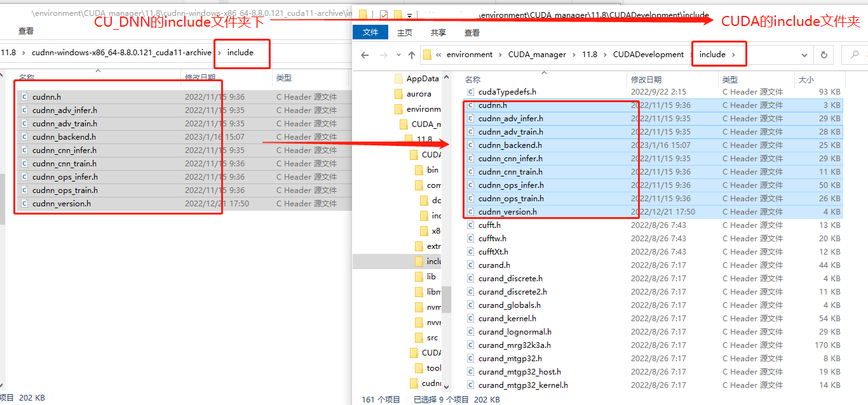Expand the chevron after 11.8 in right address bar
Image resolution: width=868 pixels, height=405 pixels.
(605, 55)
